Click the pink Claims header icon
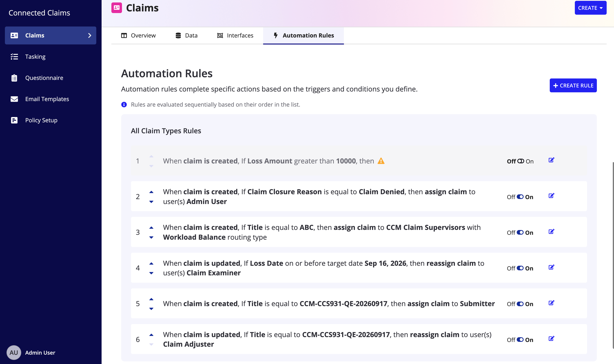This screenshot has width=614, height=364. (116, 8)
